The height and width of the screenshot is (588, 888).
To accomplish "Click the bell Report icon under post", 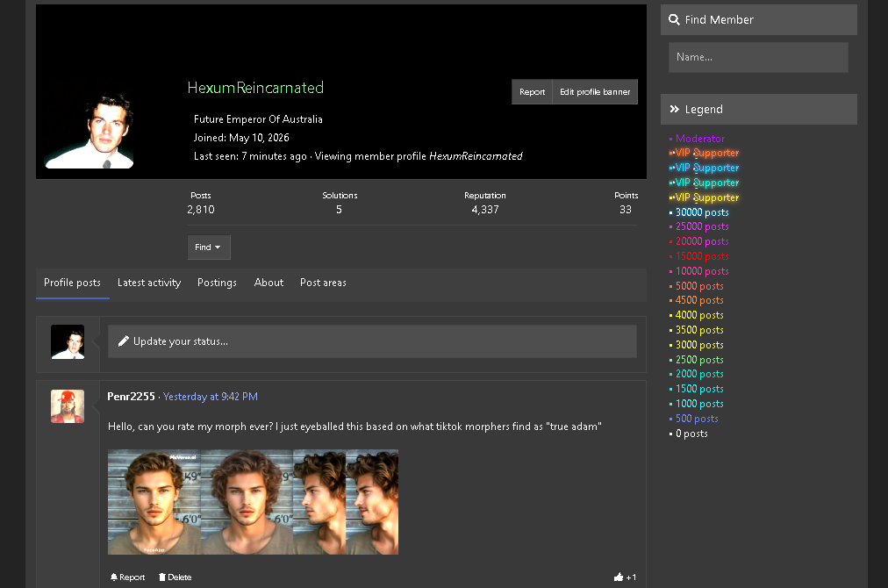I will point(114,577).
